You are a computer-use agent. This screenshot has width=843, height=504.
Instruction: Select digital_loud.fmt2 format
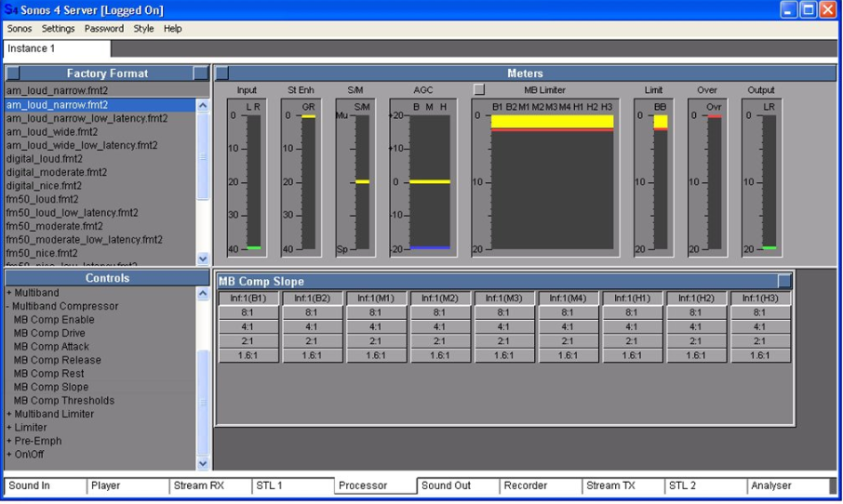(x=45, y=158)
